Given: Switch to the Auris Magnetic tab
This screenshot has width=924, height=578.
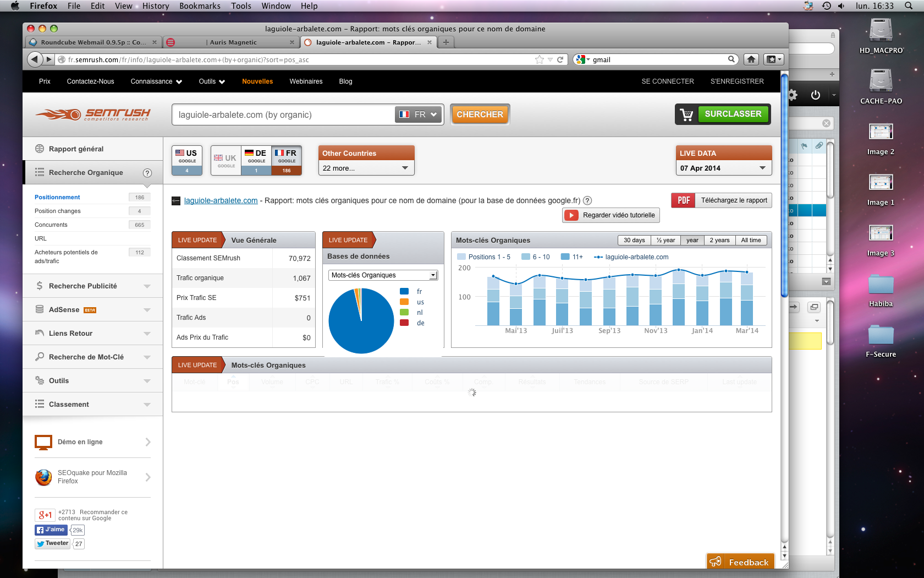Looking at the screenshot, I should tap(231, 42).
